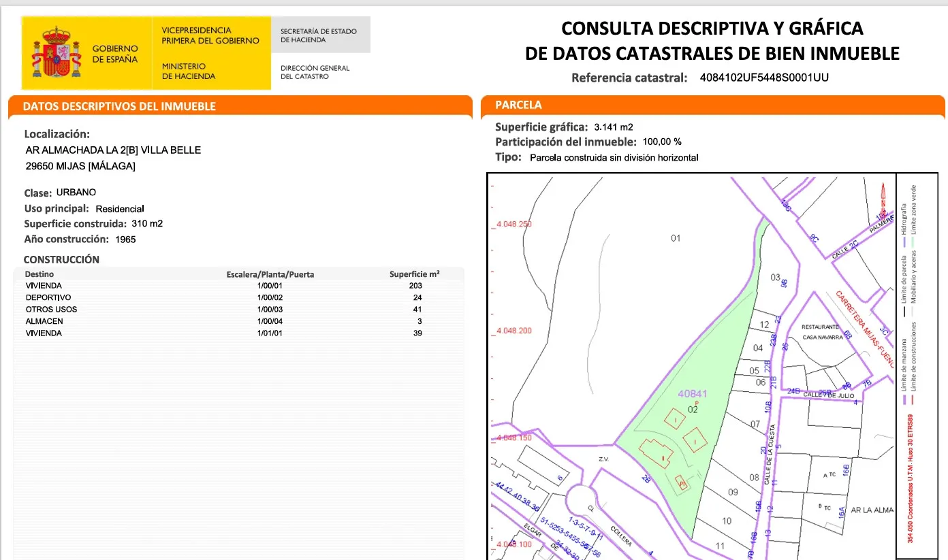Viewport: 948px width, 560px height.
Task: Click the 'ALMACEN' row label
Action: [x=44, y=321]
